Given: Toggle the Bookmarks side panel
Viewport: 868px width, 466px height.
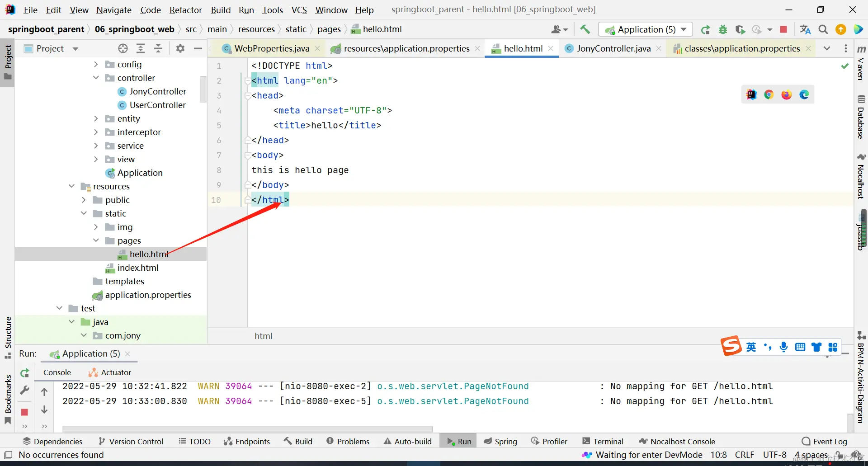Looking at the screenshot, I should coord(8,399).
